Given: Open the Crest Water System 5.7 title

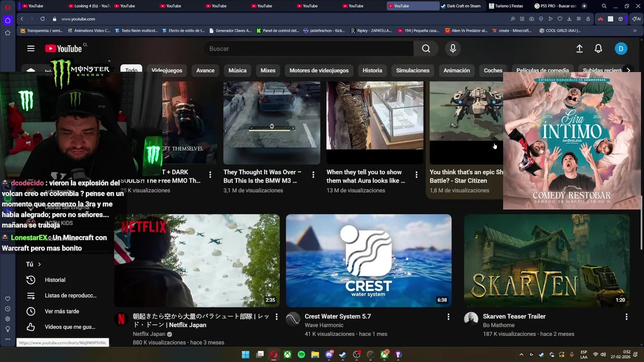Looking at the screenshot, I should pyautogui.click(x=338, y=317).
